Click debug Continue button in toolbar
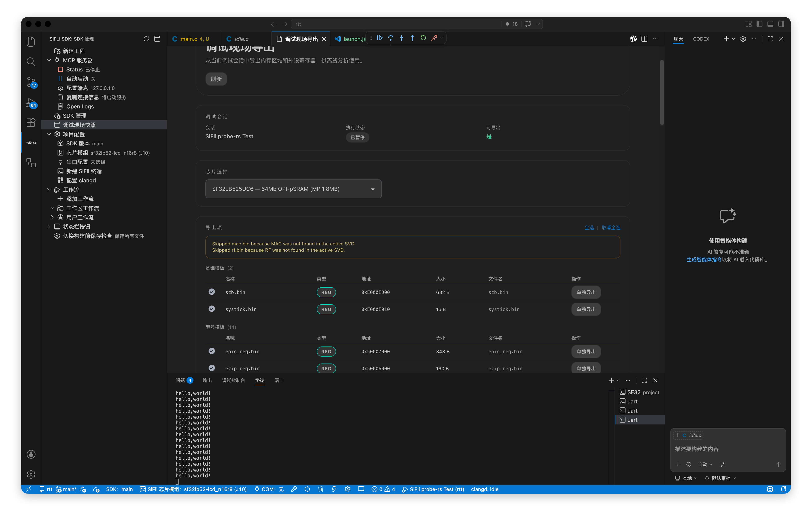 click(x=380, y=38)
